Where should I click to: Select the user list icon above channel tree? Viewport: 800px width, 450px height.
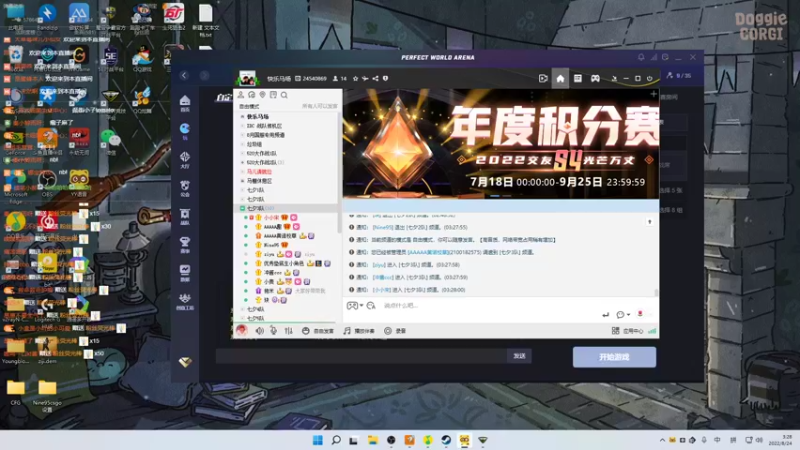[241, 95]
